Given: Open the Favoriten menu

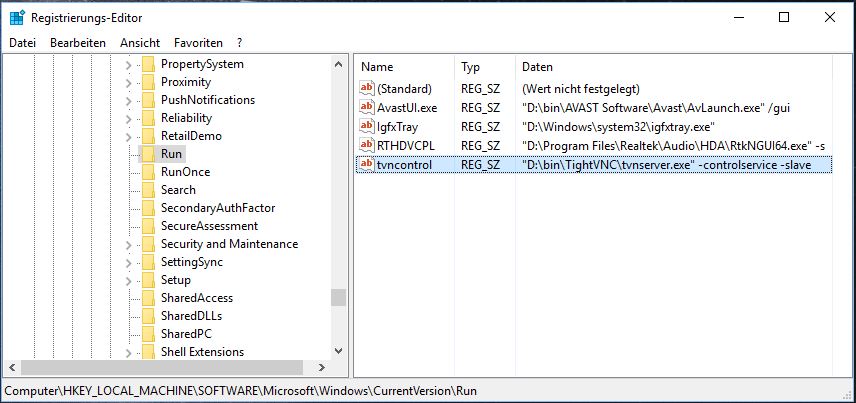Looking at the screenshot, I should (x=198, y=43).
